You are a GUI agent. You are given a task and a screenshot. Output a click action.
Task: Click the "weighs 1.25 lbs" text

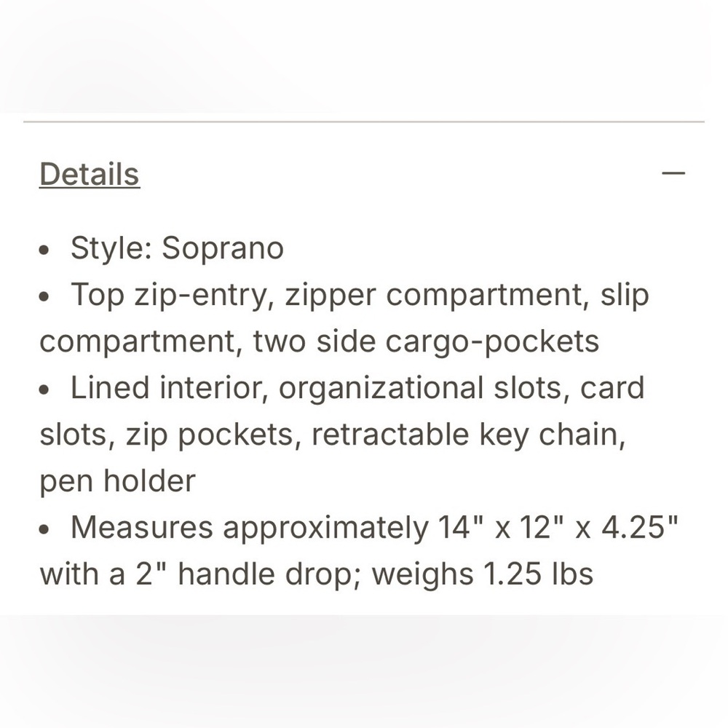[482, 574]
